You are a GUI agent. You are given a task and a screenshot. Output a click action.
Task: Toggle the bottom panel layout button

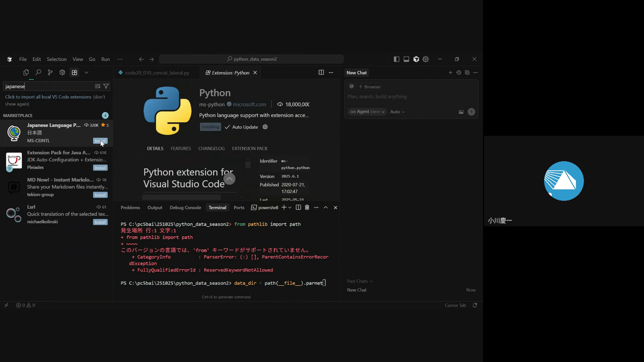coord(406,59)
